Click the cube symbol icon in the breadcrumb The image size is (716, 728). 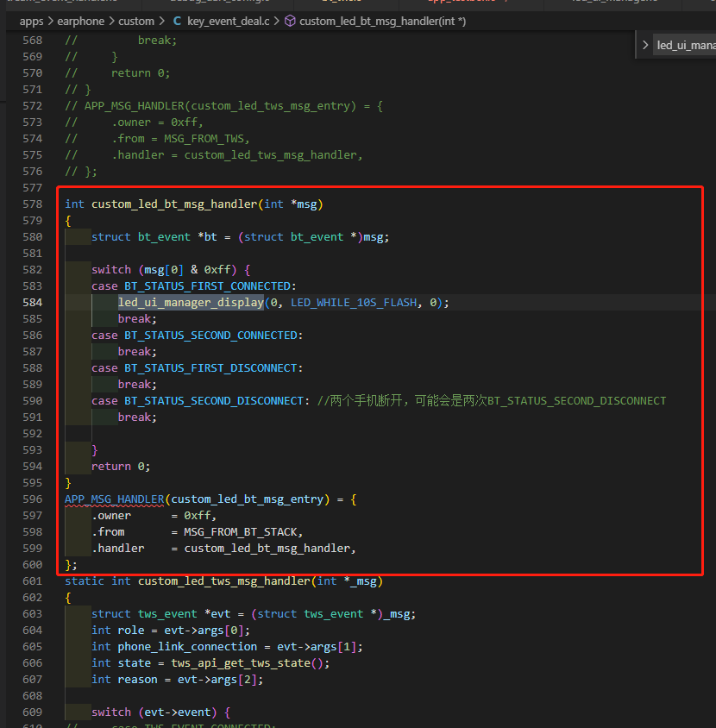click(x=290, y=22)
